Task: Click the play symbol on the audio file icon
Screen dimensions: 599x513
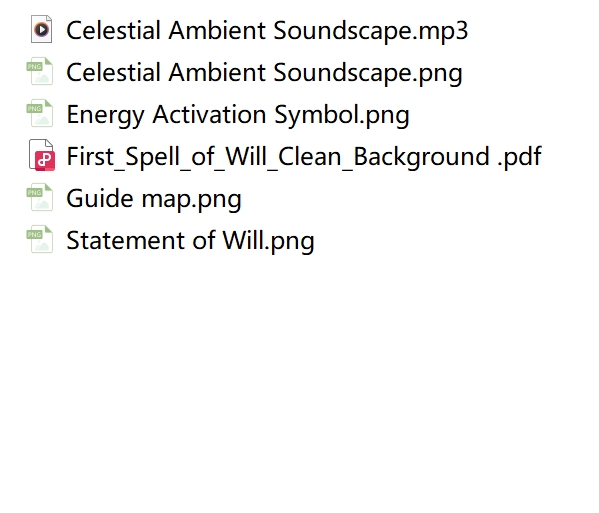Action: (42, 29)
